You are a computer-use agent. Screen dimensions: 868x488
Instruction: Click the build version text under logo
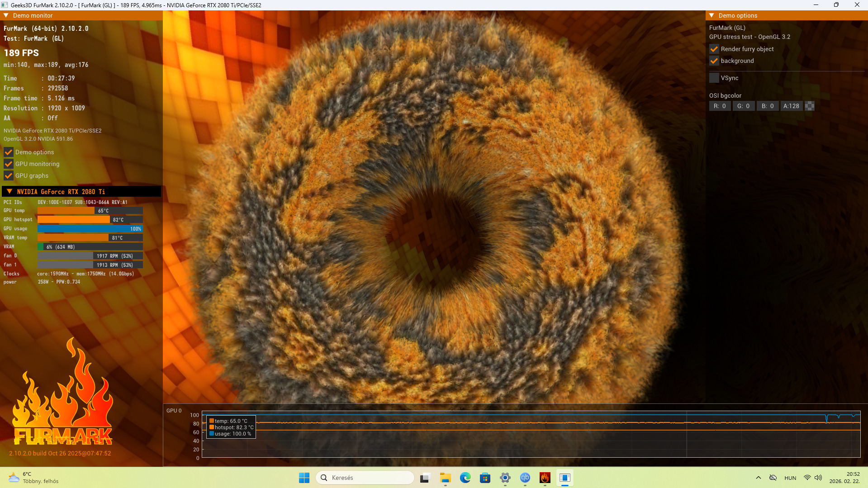pyautogui.click(x=60, y=453)
